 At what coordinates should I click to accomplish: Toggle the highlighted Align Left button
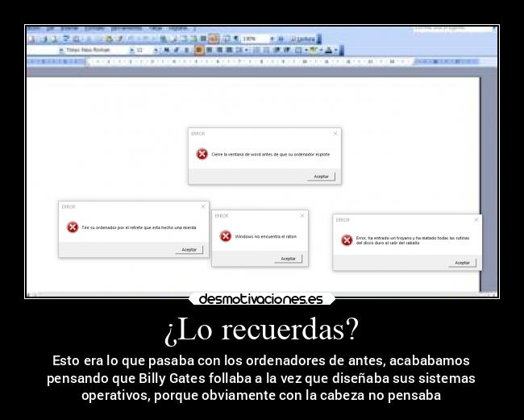(198, 50)
